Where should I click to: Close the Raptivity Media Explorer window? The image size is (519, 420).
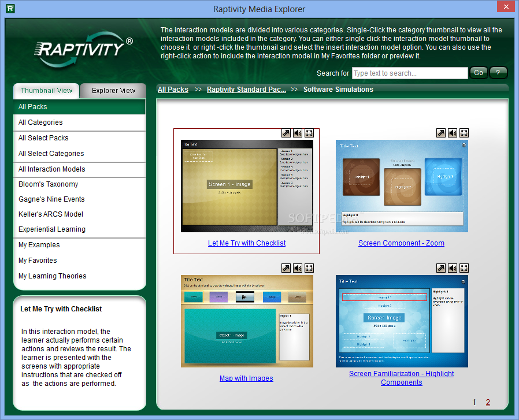506,6
